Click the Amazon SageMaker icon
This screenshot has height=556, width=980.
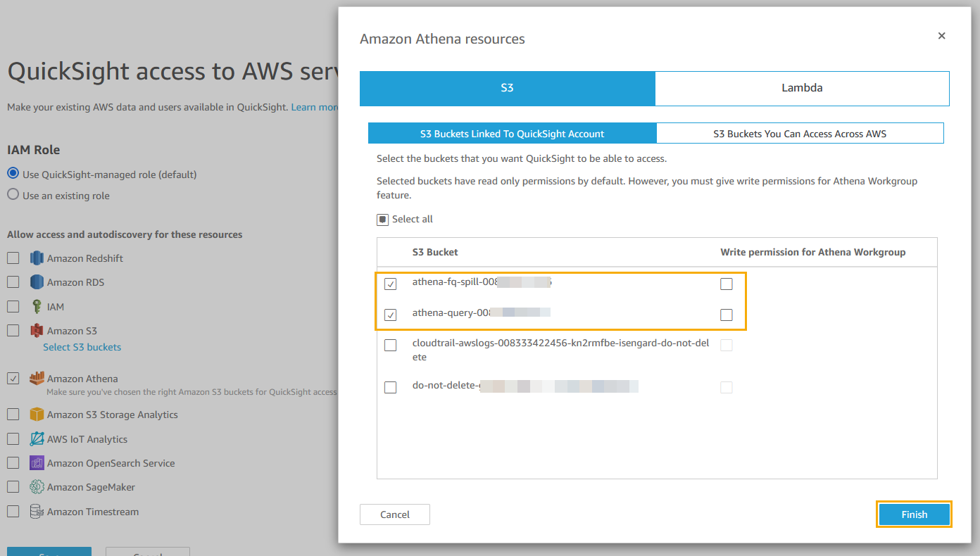(x=37, y=487)
